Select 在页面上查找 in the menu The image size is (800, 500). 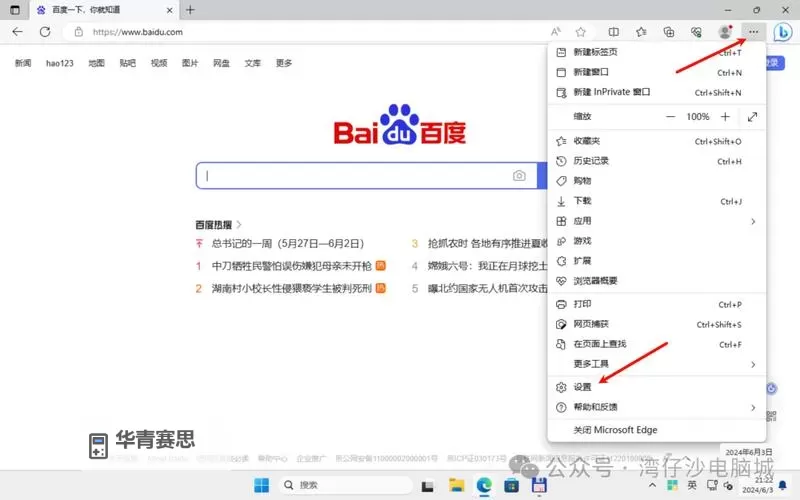656,344
